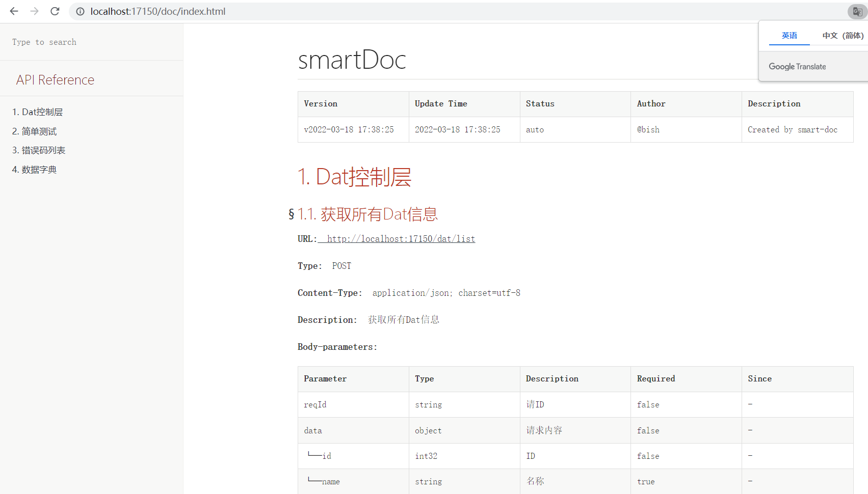Click the object type cell
The width and height of the screenshot is (868, 494).
point(464,430)
